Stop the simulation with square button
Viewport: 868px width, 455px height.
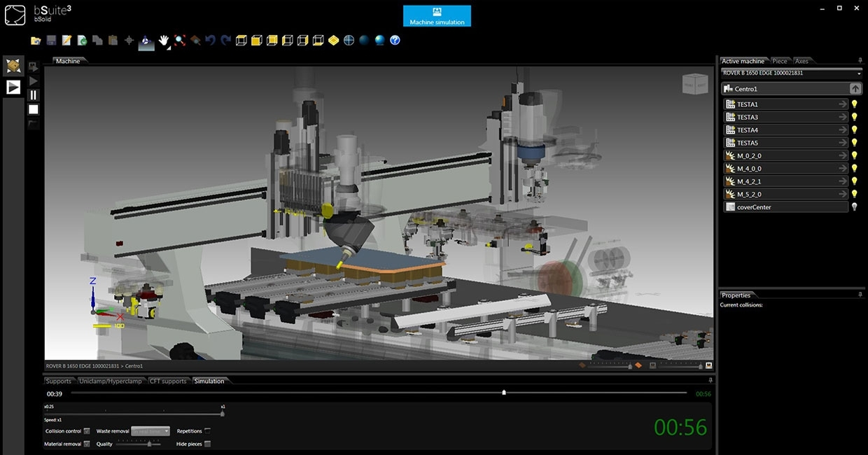[34, 109]
